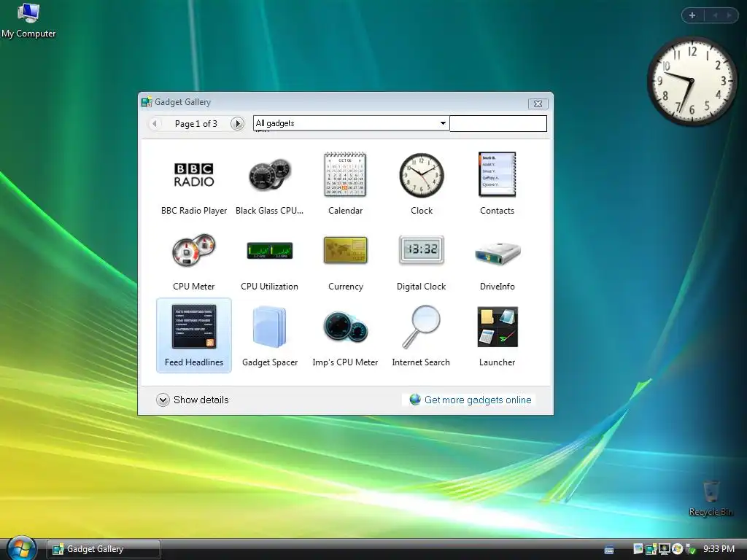Screen dimensions: 747x560
Task: Click the sidebar add gadget plus button
Action: coord(692,15)
